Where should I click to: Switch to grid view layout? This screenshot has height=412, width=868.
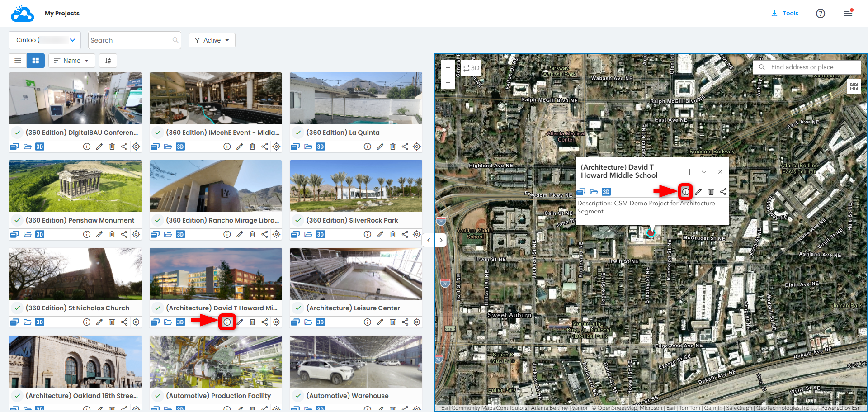36,61
